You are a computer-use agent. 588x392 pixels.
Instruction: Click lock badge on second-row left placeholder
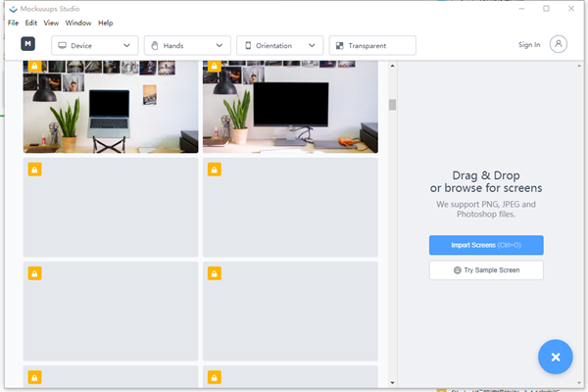click(x=34, y=170)
